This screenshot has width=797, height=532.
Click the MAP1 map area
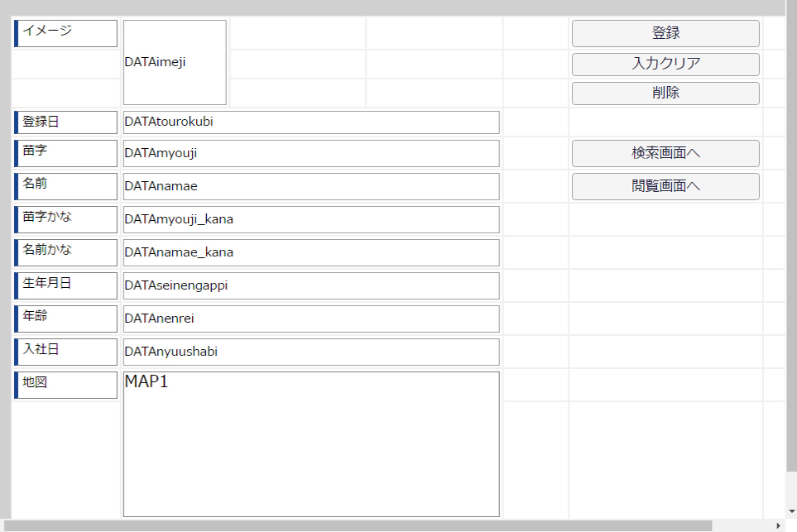(311, 444)
